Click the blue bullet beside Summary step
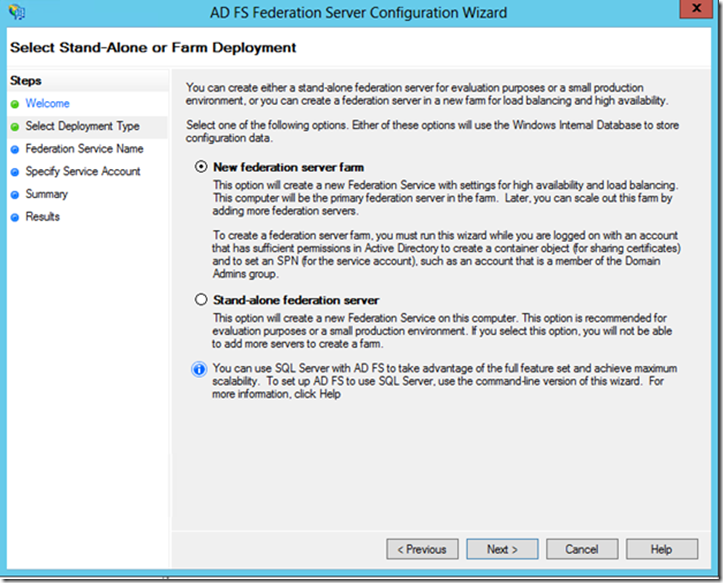723x583 pixels. (x=15, y=195)
